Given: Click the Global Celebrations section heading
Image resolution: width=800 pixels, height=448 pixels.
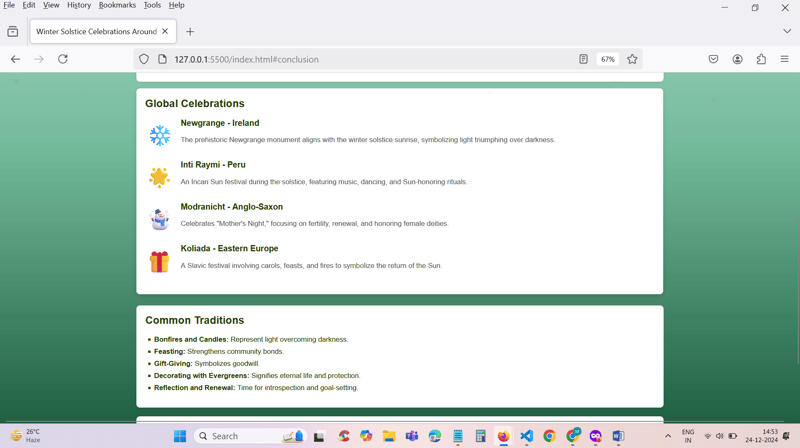Looking at the screenshot, I should point(195,104).
